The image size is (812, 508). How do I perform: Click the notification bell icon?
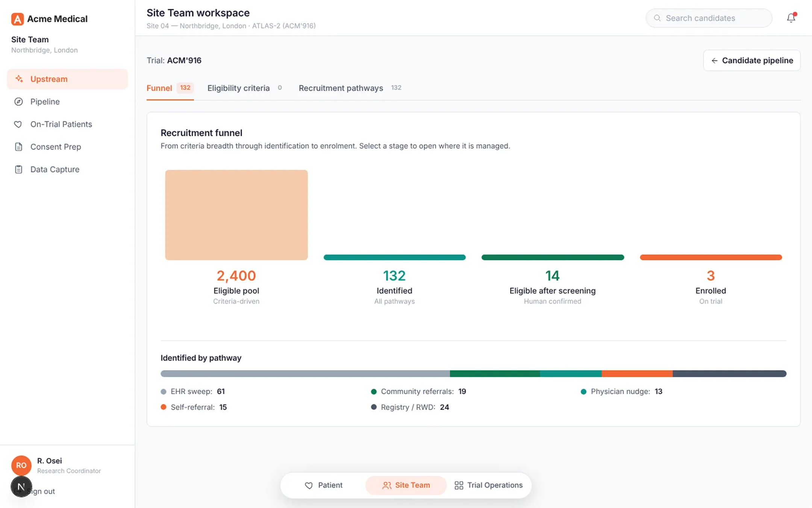pyautogui.click(x=791, y=18)
